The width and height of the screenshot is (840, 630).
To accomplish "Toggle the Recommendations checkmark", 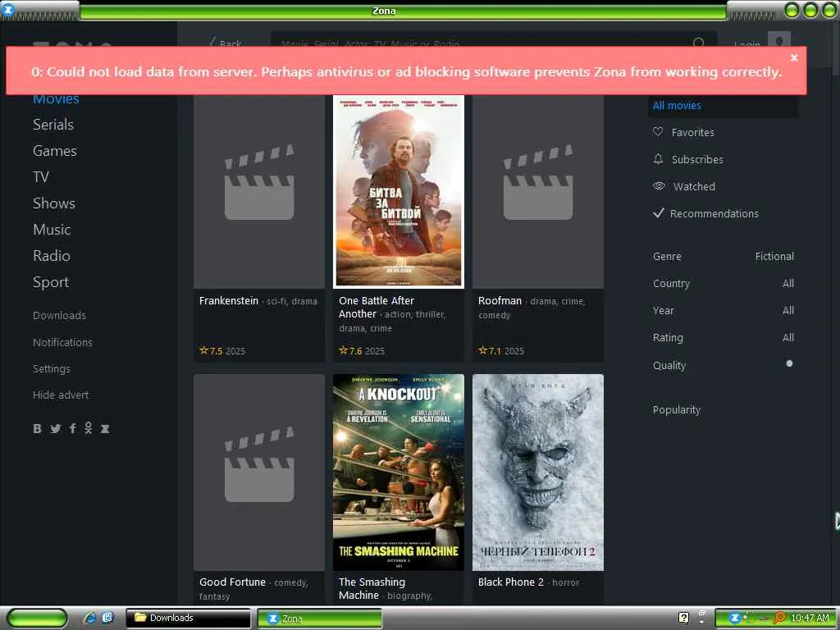I will 659,213.
